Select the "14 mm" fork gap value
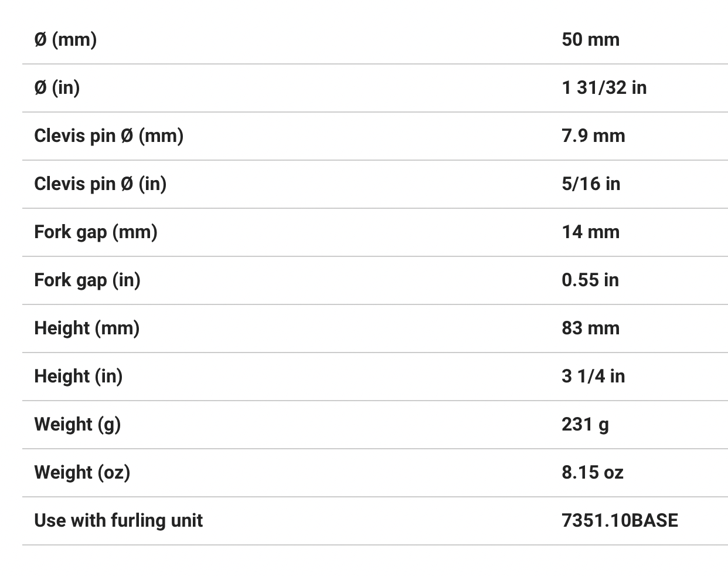 pyautogui.click(x=590, y=232)
